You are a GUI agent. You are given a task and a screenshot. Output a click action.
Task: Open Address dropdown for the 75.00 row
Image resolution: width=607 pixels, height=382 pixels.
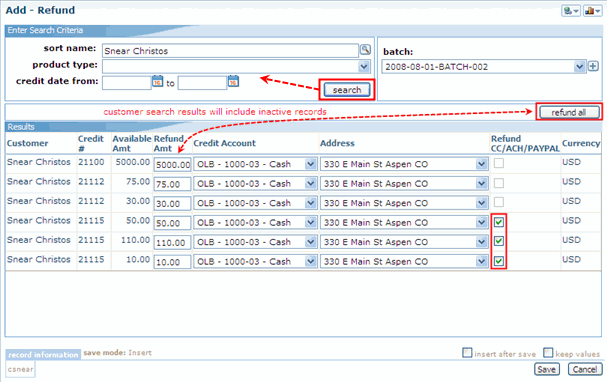(481, 183)
